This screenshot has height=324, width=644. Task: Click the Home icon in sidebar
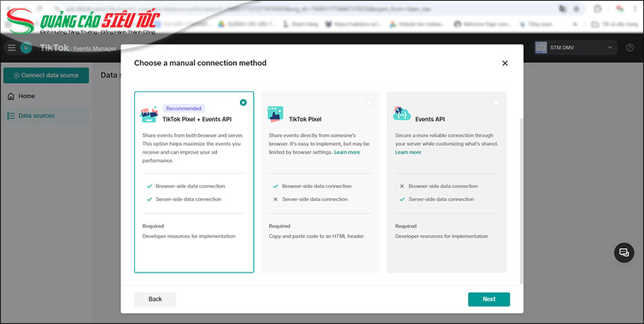click(x=11, y=96)
